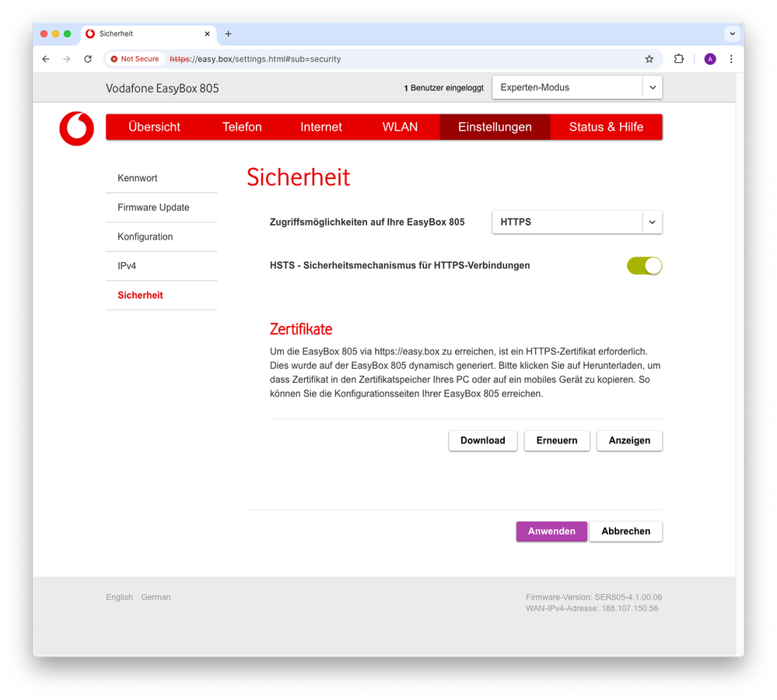The image size is (777, 700).
Task: Select Sicherheit in the sidebar
Action: tap(162, 295)
